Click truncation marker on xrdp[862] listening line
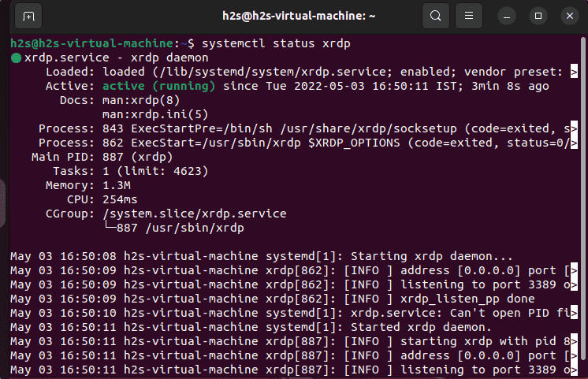The width and height of the screenshot is (588, 379). pos(574,284)
